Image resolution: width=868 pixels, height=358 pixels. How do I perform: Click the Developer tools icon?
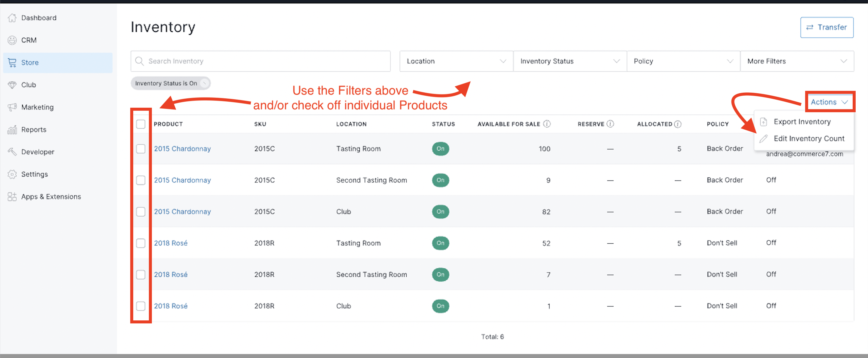pyautogui.click(x=12, y=152)
